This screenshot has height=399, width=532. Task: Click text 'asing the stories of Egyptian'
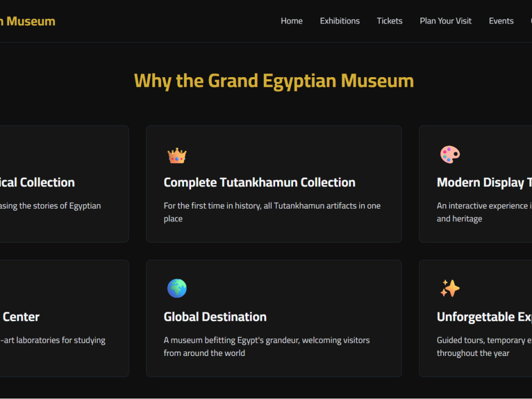click(50, 206)
